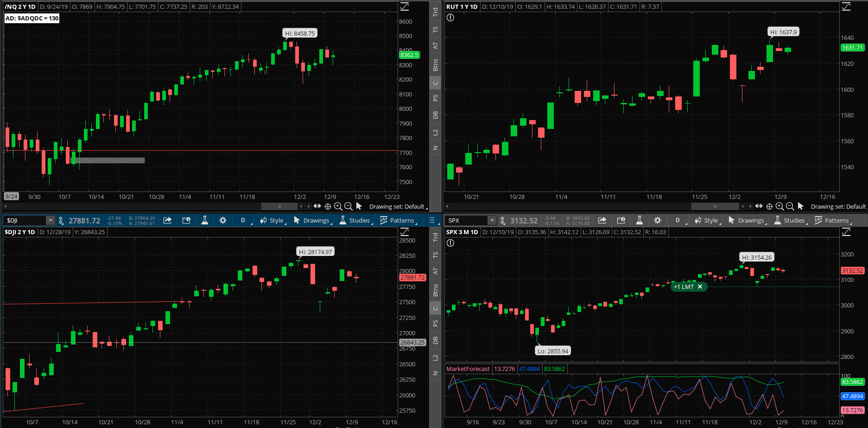
Task: Open Drawings menu in SPX toolbar
Action: click(x=747, y=220)
